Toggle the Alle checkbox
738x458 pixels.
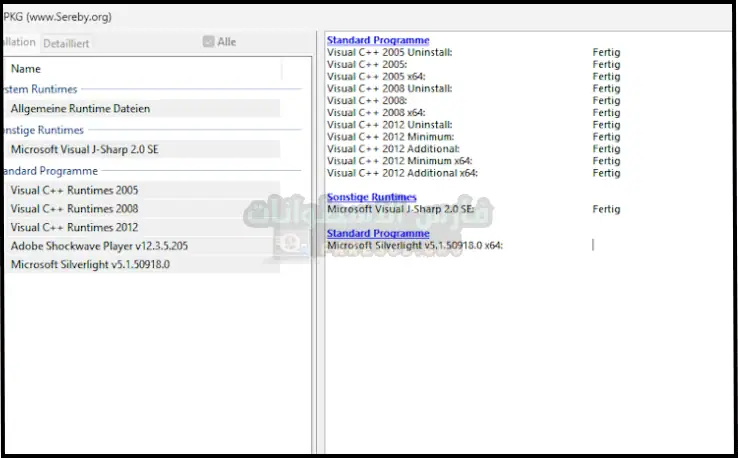pyautogui.click(x=208, y=42)
